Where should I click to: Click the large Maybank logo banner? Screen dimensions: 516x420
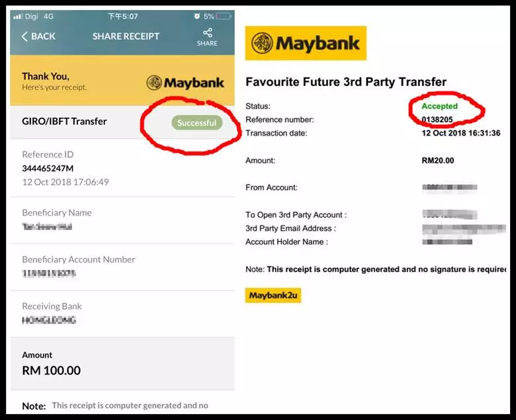pyautogui.click(x=306, y=43)
